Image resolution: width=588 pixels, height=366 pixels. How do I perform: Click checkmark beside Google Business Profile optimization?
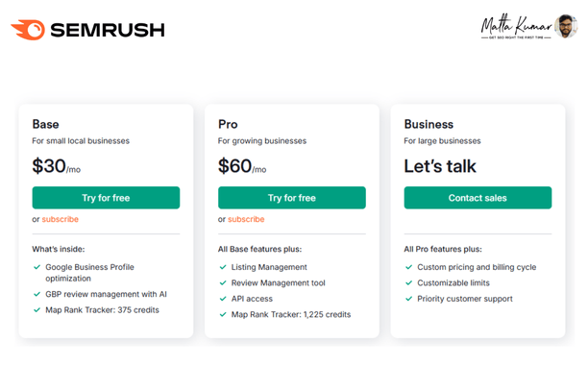point(37,267)
